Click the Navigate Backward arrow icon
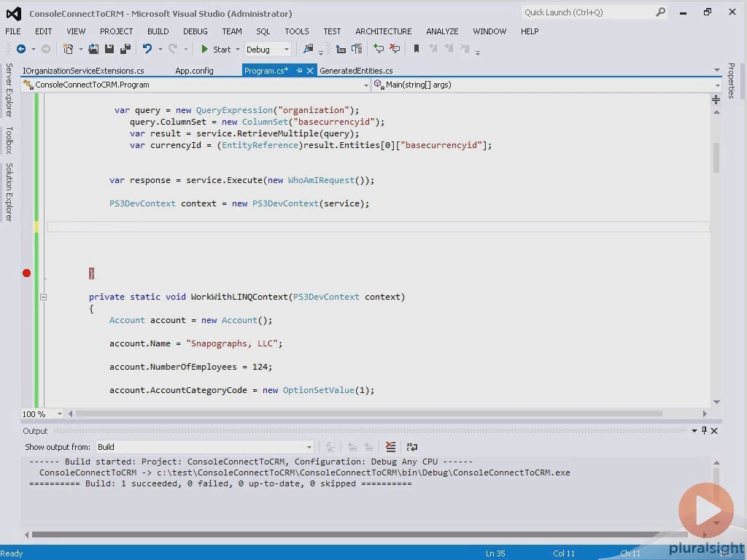The image size is (747, 560). point(20,49)
